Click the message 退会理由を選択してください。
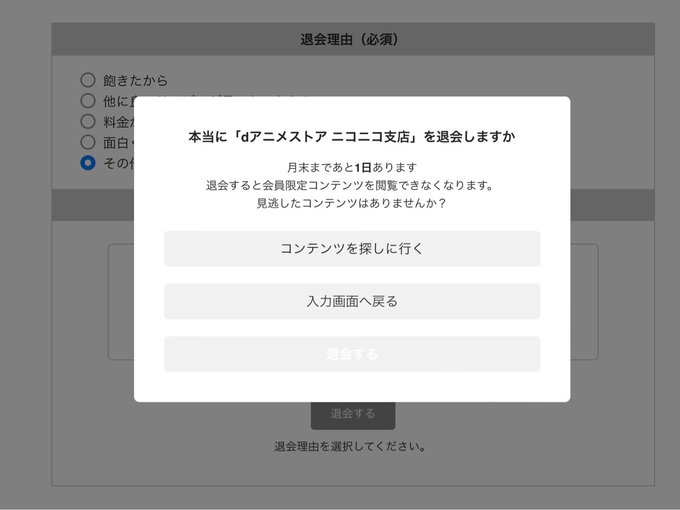Viewport: 680px width, 510px height. 350,446
